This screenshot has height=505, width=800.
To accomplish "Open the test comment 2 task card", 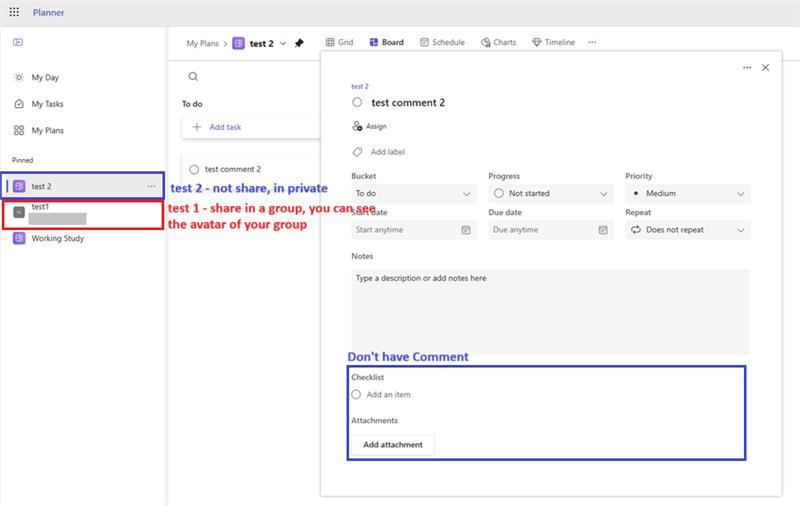I will point(251,169).
